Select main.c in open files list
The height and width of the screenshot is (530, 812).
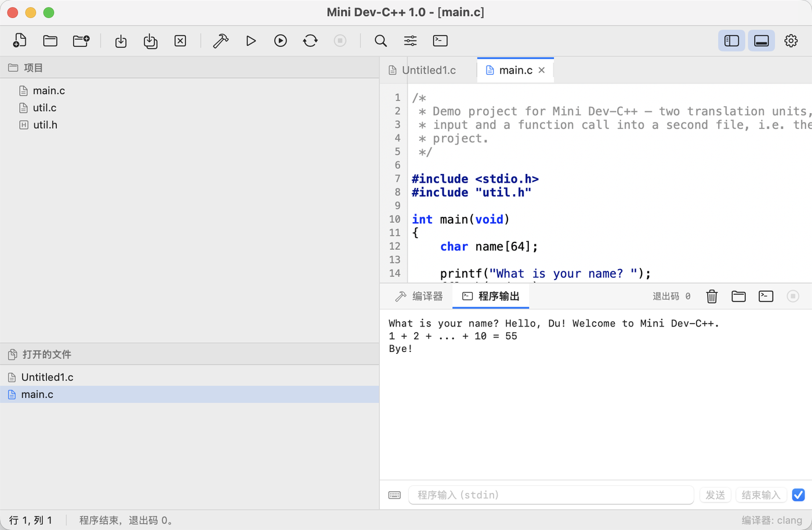(190, 394)
